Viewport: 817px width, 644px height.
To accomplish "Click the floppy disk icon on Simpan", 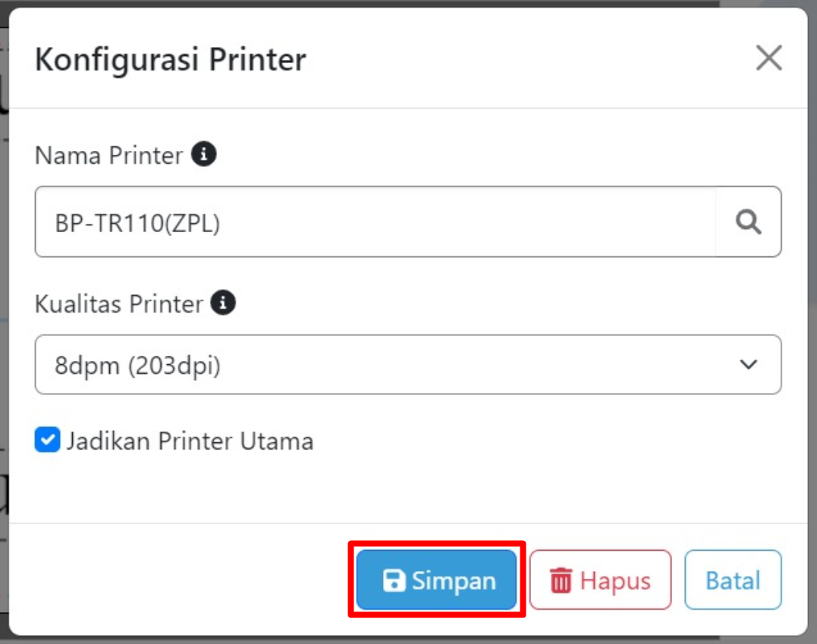I will (394, 580).
